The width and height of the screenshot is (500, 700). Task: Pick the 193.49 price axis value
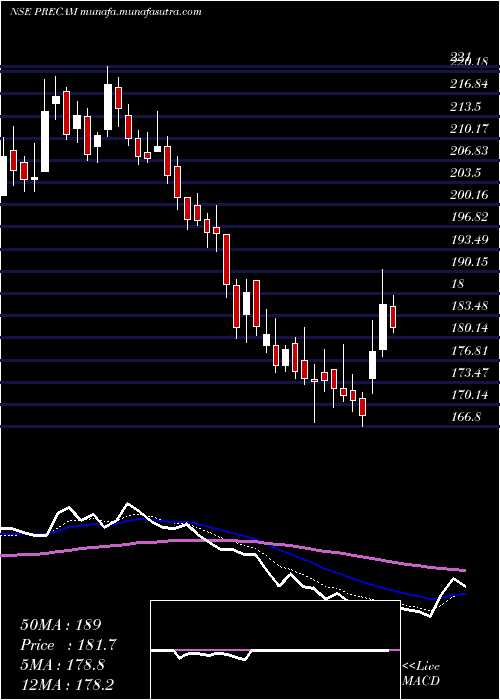[469, 240]
